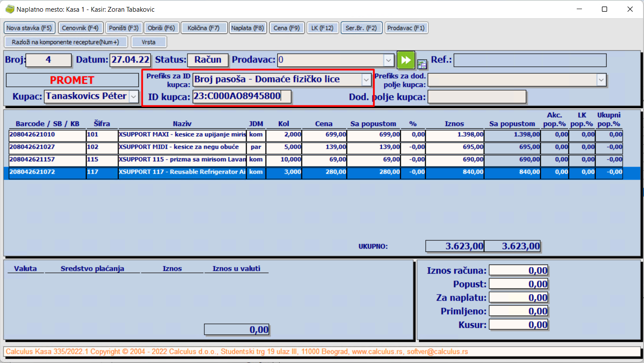Expand the Prodavac dropdown
Screen dimensions: 644x363
tap(388, 60)
